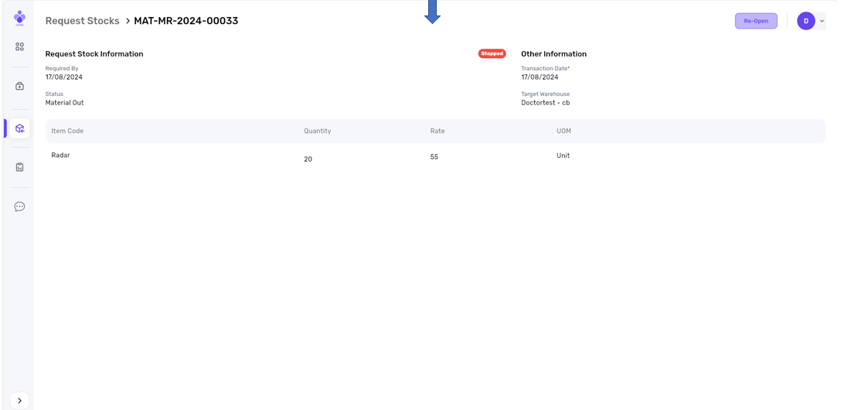Open the medical kit sidebar icon
This screenshot has width=868, height=410.
(x=19, y=86)
